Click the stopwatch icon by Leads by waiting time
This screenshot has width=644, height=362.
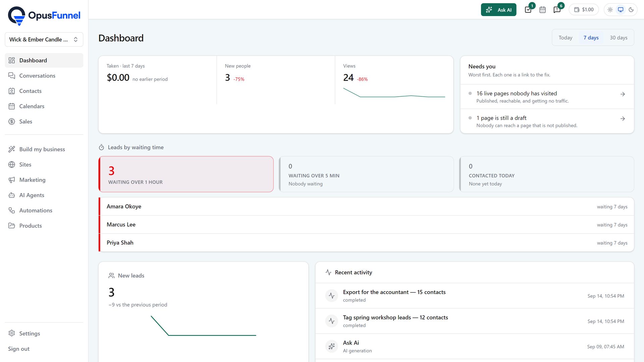click(x=101, y=147)
